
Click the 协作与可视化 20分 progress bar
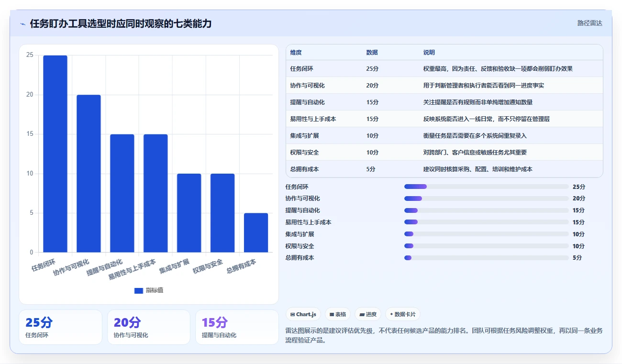487,199
